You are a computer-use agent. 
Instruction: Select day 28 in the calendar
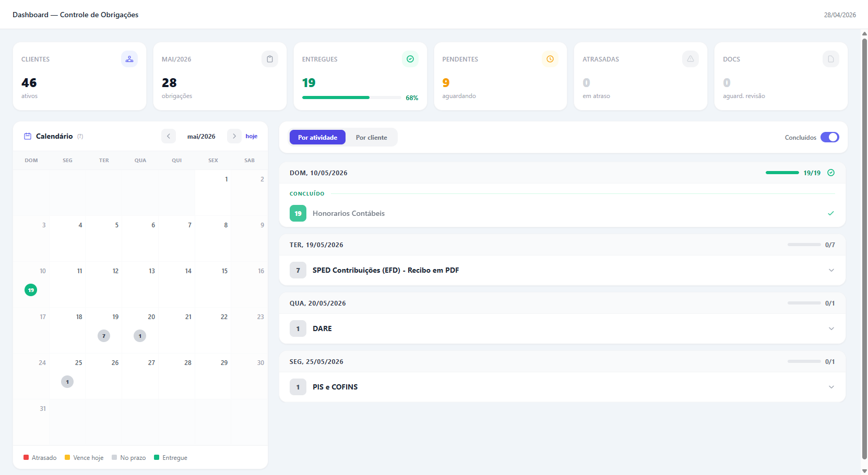(x=176, y=376)
